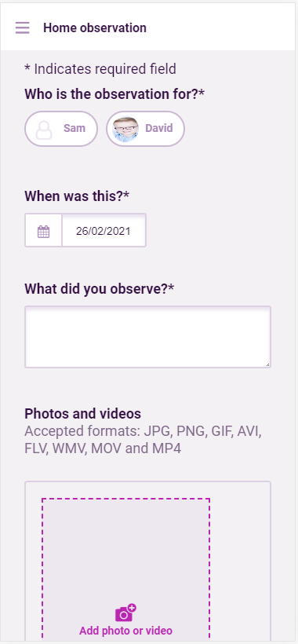The image size is (298, 644).
Task: Click the 'Add photo or video' label
Action: point(125,631)
